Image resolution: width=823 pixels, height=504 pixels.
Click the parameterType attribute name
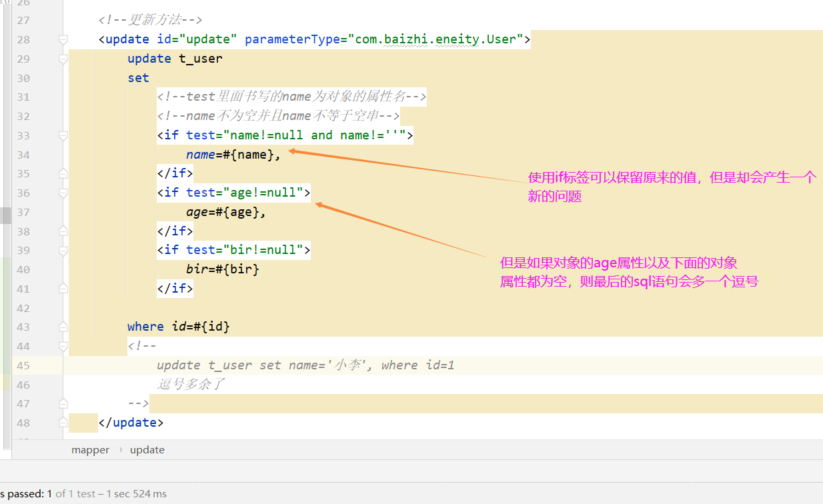click(x=292, y=39)
